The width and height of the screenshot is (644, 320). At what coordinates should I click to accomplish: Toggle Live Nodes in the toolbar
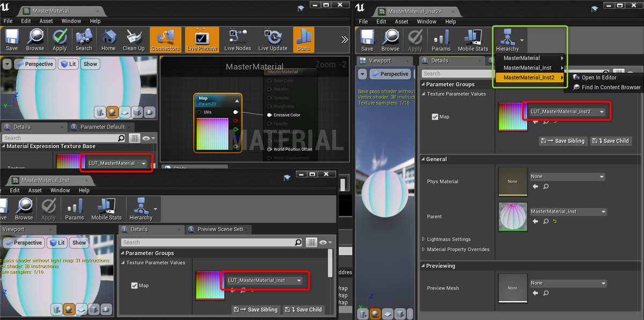[238, 40]
